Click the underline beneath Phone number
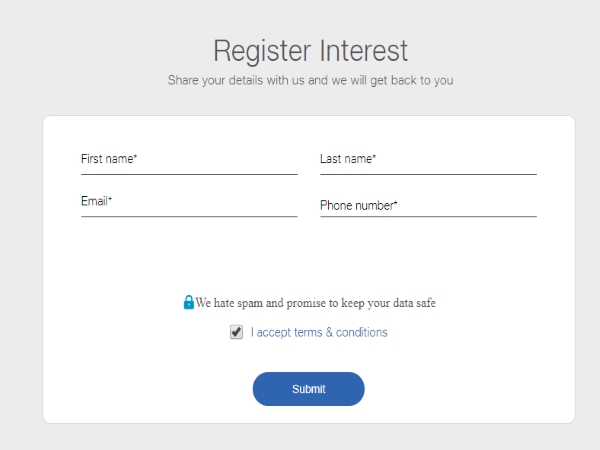 [x=428, y=216]
